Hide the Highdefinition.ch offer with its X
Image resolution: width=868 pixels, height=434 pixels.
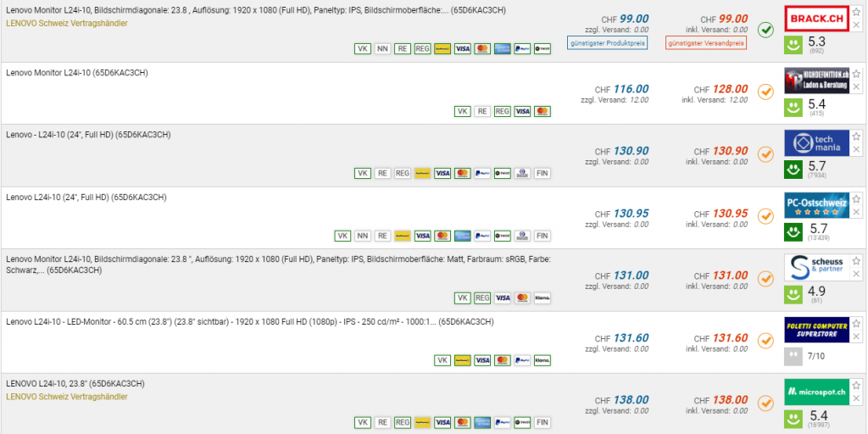856,86
